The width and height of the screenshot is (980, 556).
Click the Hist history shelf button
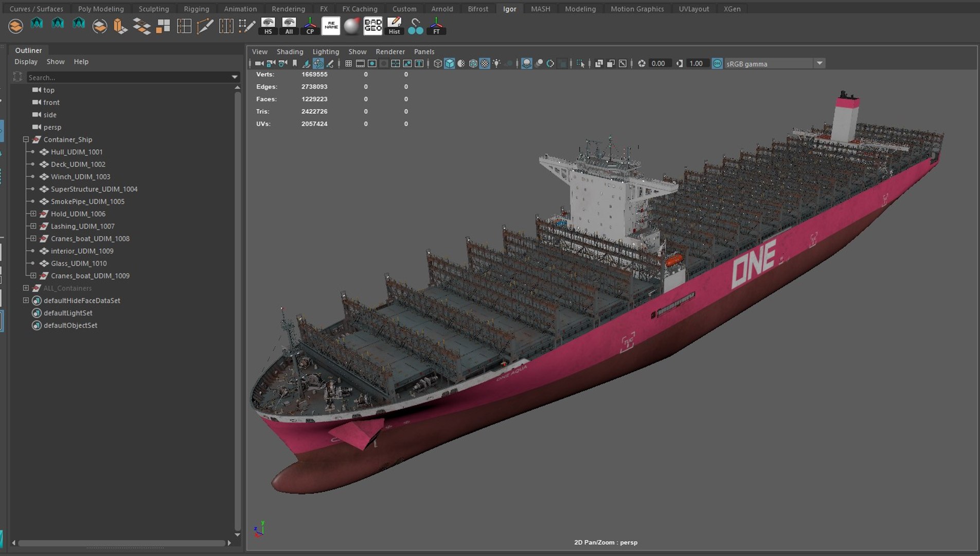(394, 26)
